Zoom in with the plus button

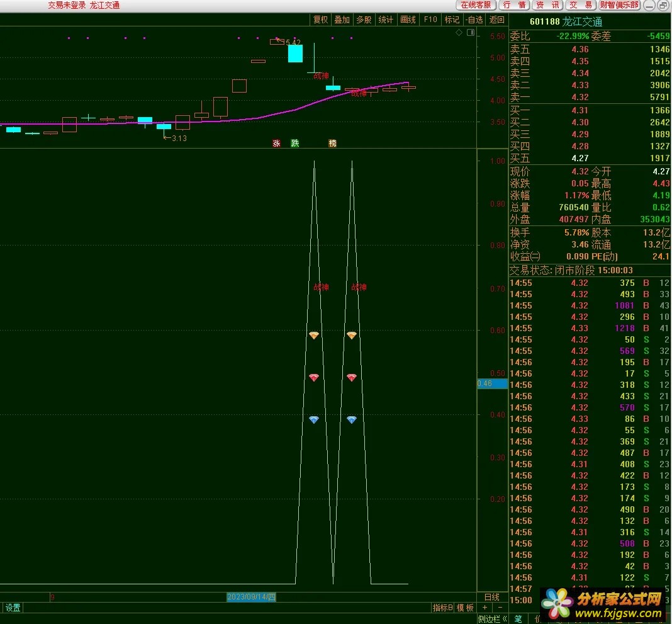point(484,607)
